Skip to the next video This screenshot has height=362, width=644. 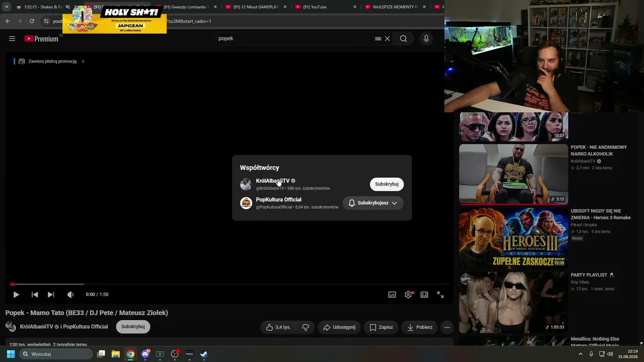tap(51, 295)
